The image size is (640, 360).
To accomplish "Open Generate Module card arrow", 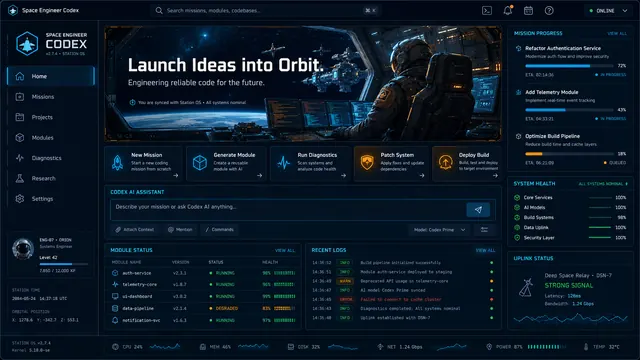I will click(260, 176).
